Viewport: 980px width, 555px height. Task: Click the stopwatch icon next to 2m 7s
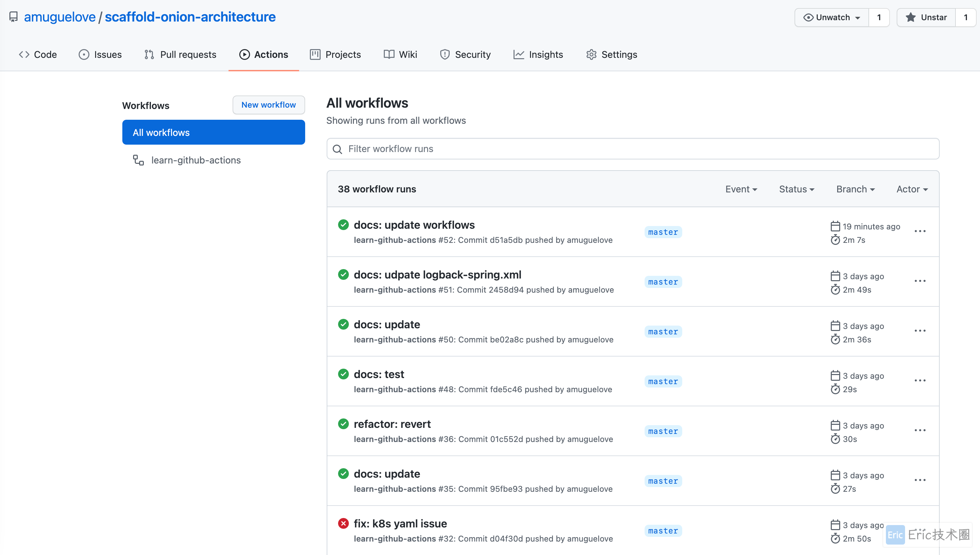tap(835, 240)
